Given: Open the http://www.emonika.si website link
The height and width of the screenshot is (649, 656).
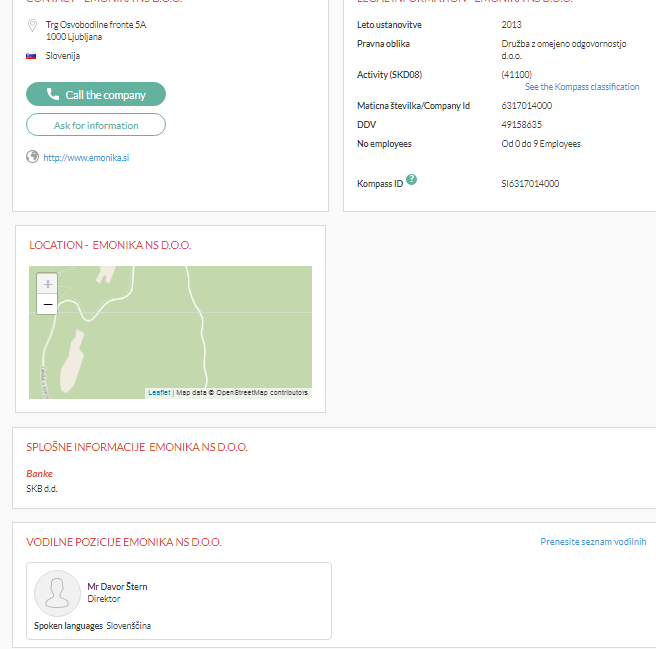Looking at the screenshot, I should [x=87, y=157].
